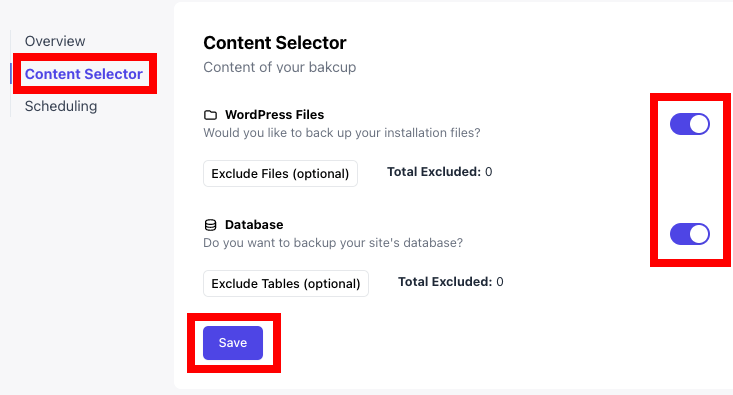Click the Database section label

254,225
